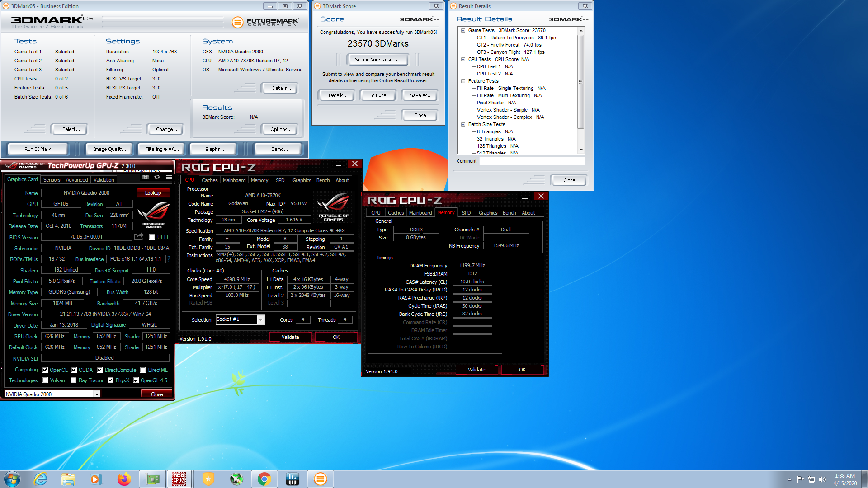Open the GPU-Z hamburger menu
This screenshot has height=488, width=868.
[169, 178]
